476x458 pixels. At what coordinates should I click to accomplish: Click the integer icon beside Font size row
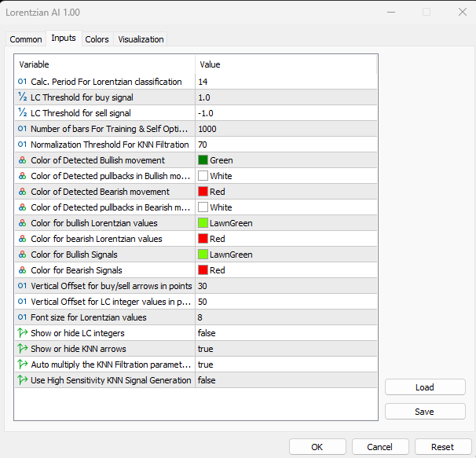pyautogui.click(x=22, y=317)
